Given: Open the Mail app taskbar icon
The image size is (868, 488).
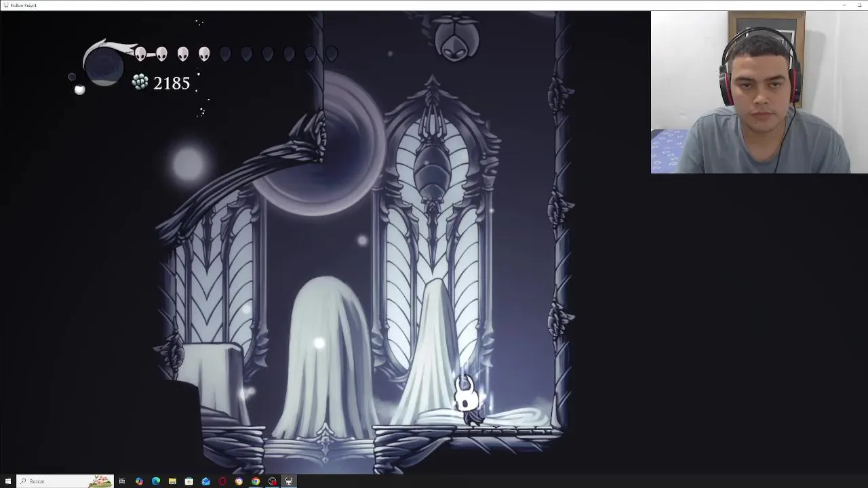Looking at the screenshot, I should [x=205, y=481].
